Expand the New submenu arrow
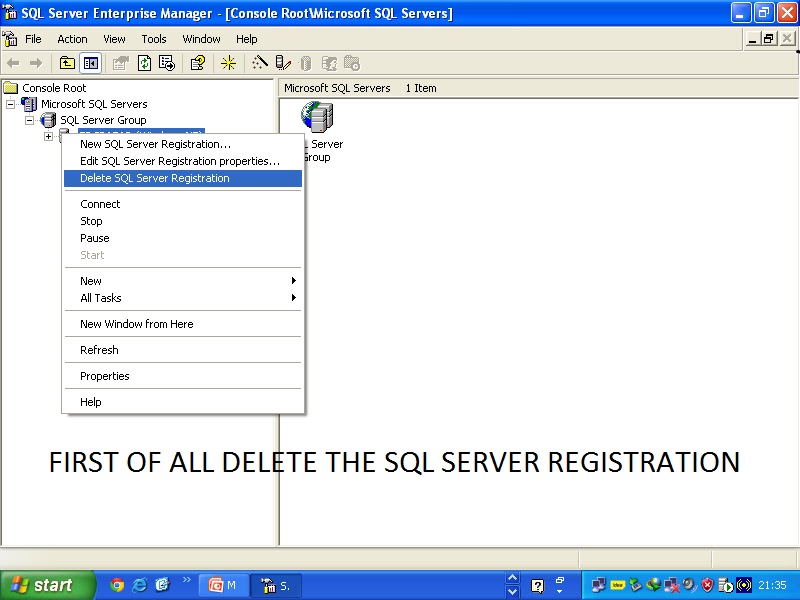 pyautogui.click(x=293, y=281)
